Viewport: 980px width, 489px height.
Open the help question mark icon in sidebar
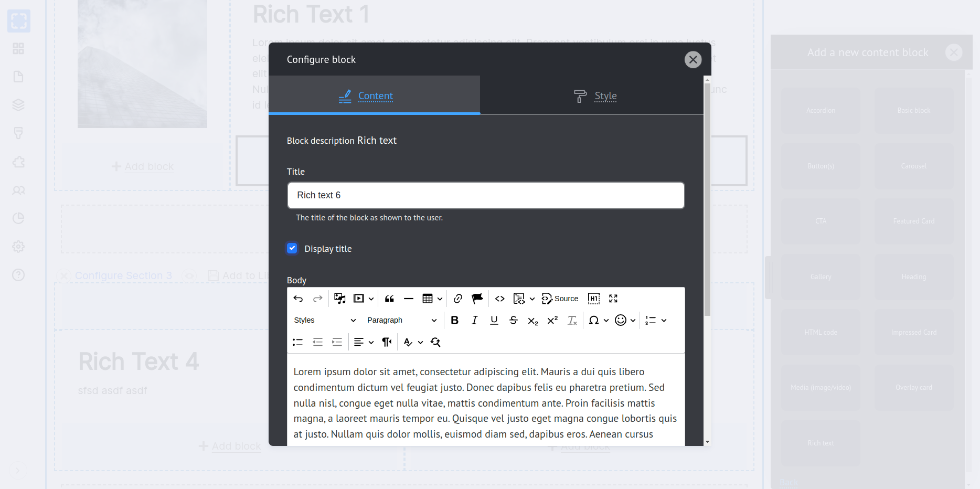(x=18, y=275)
